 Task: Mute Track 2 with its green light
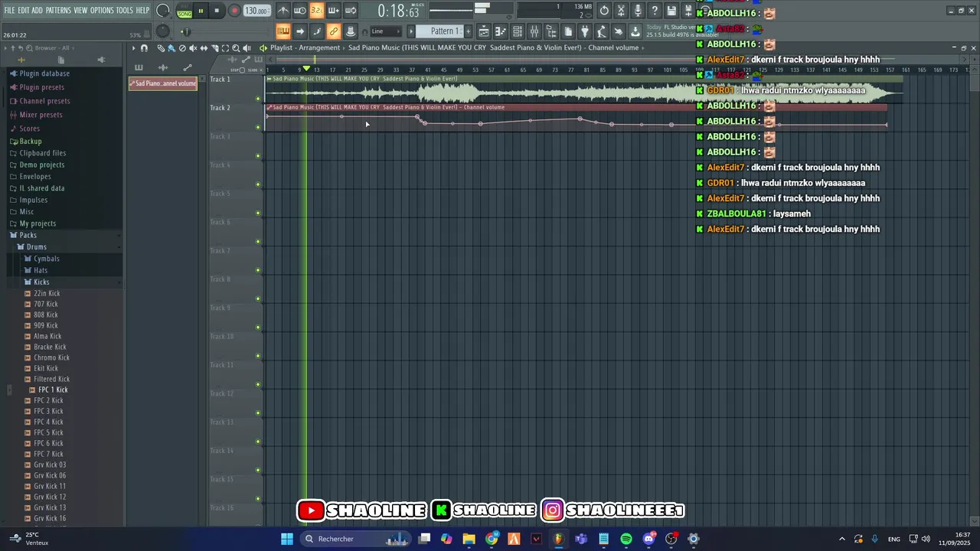(x=258, y=127)
